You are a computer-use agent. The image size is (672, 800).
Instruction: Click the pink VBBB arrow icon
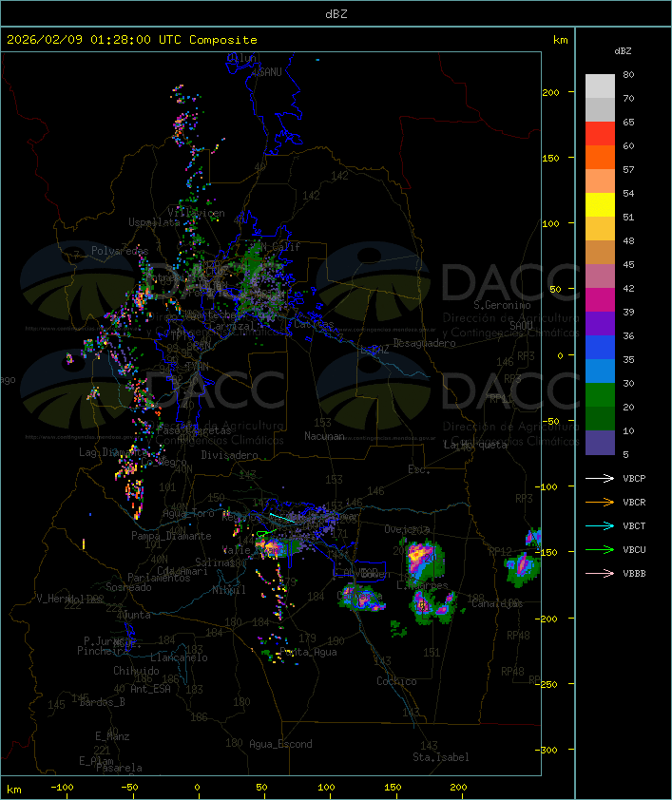coord(600,574)
